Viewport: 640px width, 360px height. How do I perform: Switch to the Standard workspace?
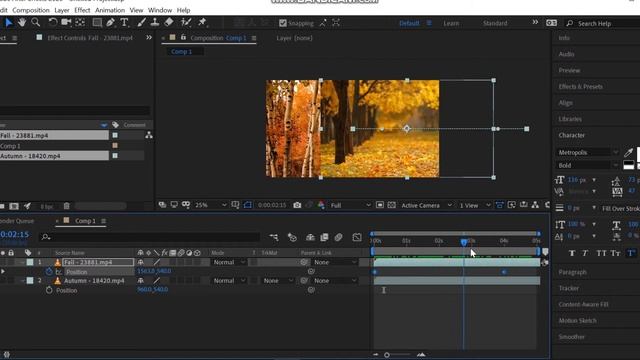495,23
